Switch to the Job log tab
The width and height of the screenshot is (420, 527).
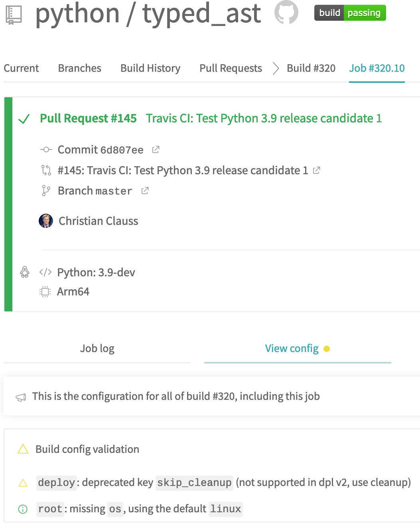click(x=97, y=348)
